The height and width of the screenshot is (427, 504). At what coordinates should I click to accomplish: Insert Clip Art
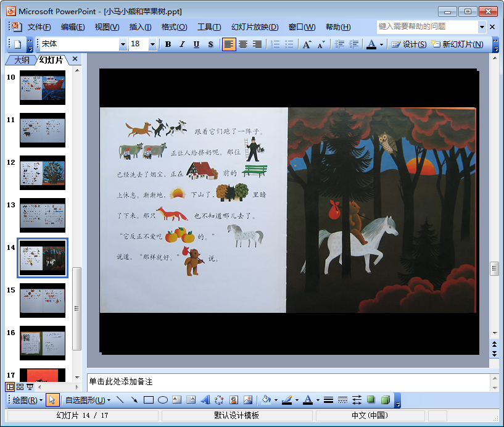234,400
